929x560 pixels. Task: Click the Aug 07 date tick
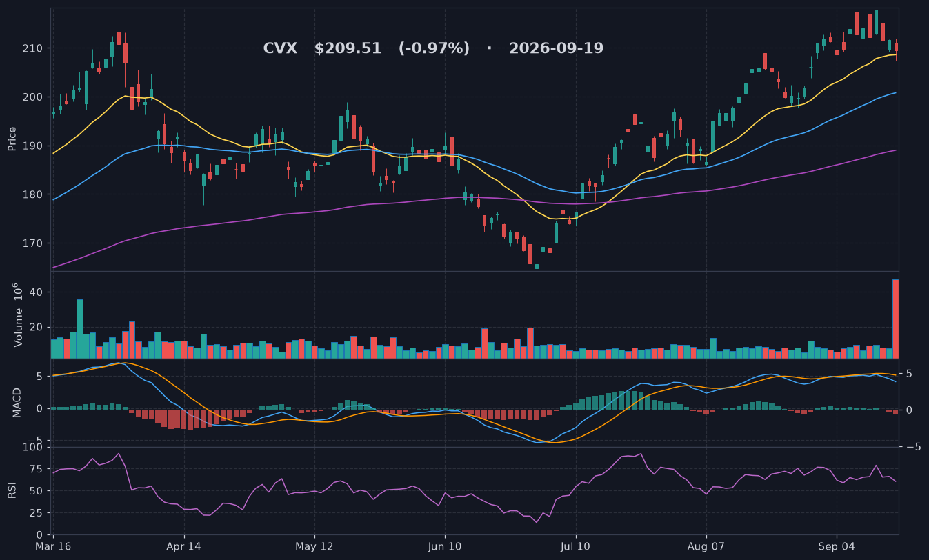pyautogui.click(x=706, y=546)
